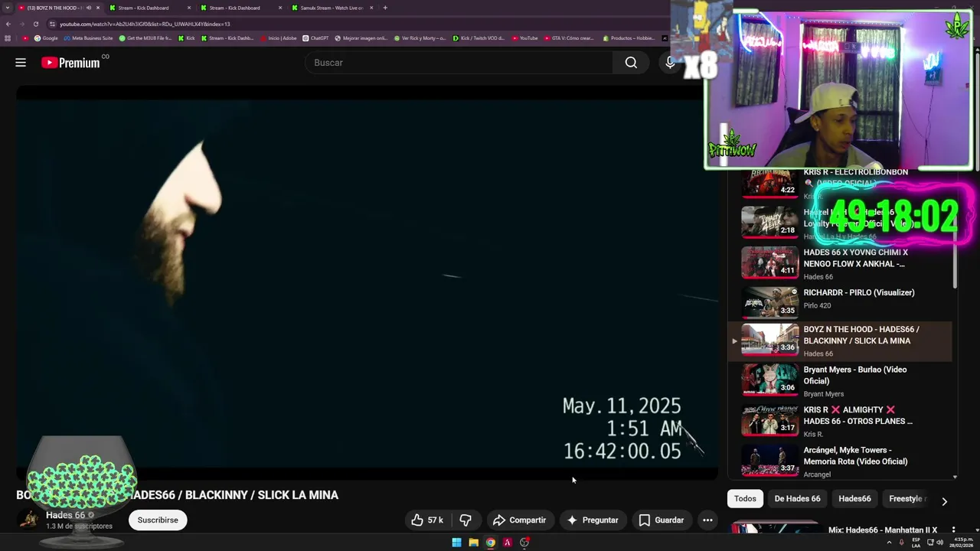Open the red A app in taskbar

point(507,543)
